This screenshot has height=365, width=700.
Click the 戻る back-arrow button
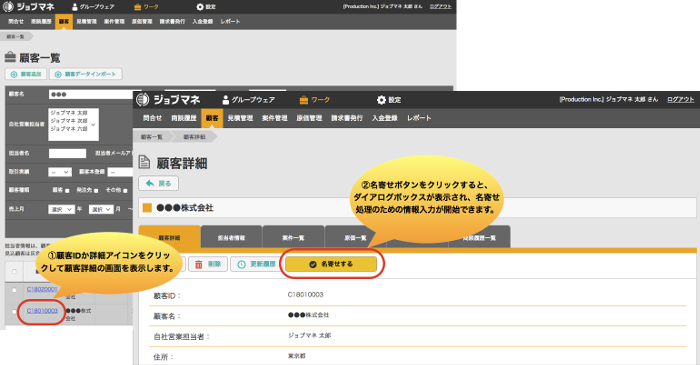pos(158,183)
